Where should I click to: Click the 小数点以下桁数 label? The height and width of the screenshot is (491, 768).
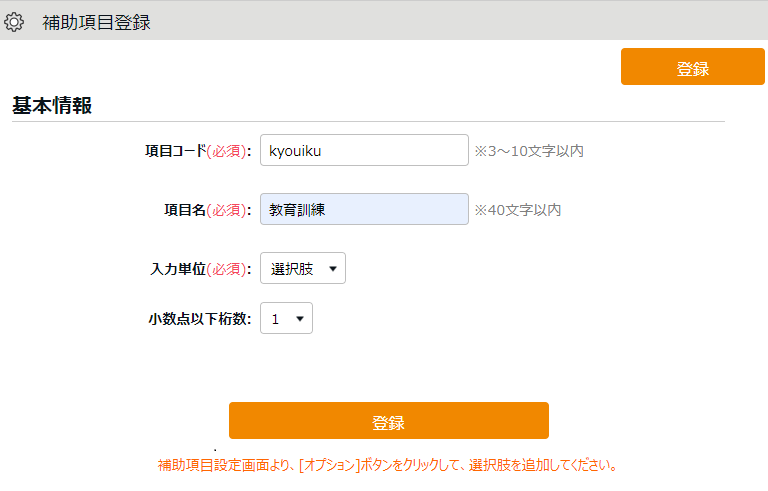(x=200, y=319)
